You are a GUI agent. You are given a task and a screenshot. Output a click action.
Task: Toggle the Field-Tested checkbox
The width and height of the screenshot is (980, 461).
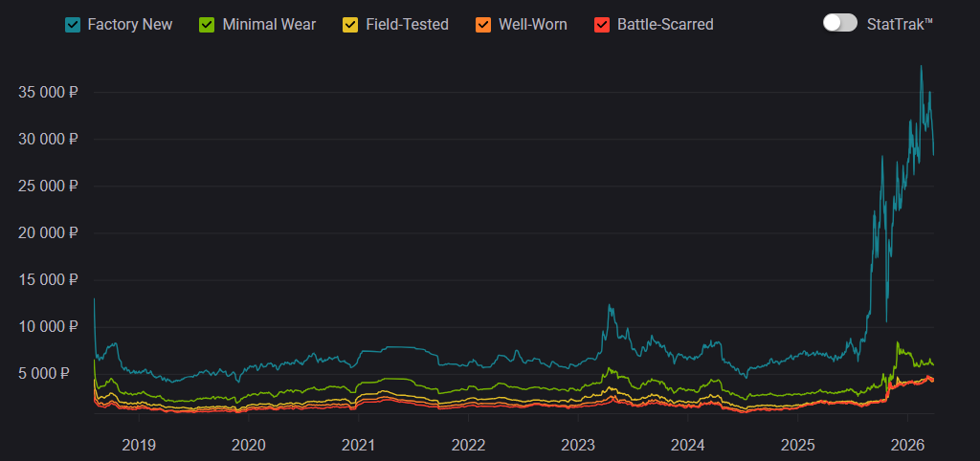point(351,24)
